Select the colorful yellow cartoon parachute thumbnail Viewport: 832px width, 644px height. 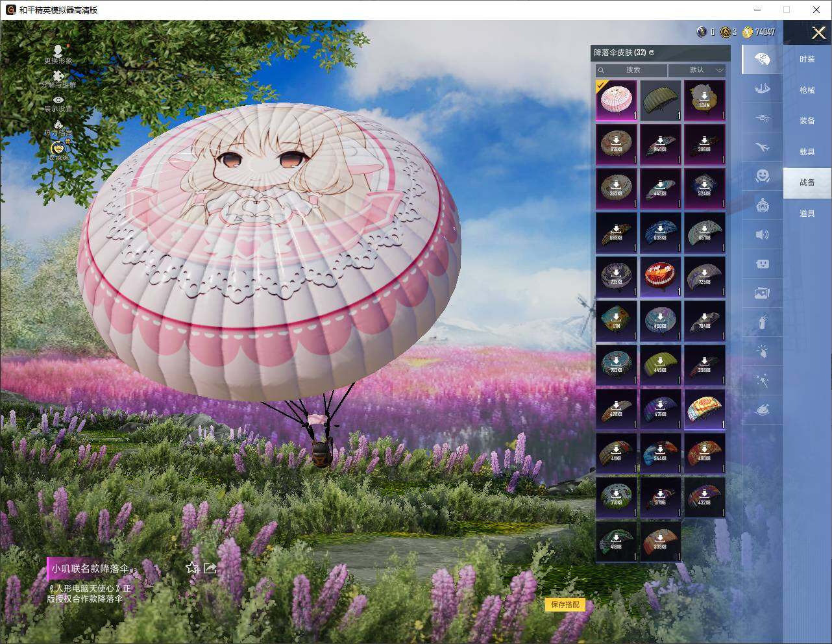point(705,410)
